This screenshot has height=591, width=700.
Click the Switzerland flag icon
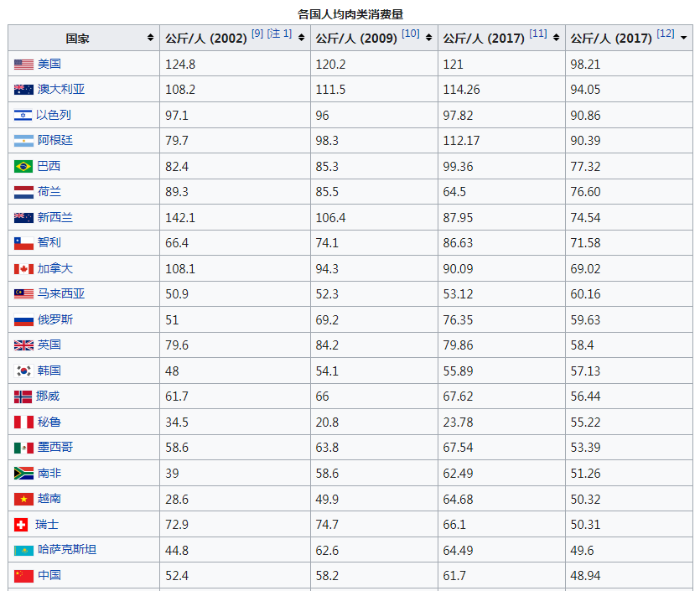pos(21,525)
